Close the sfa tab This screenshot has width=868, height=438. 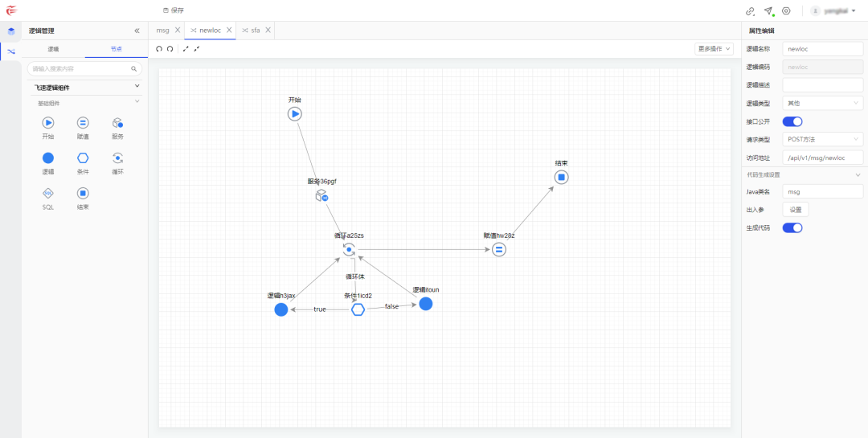point(268,31)
